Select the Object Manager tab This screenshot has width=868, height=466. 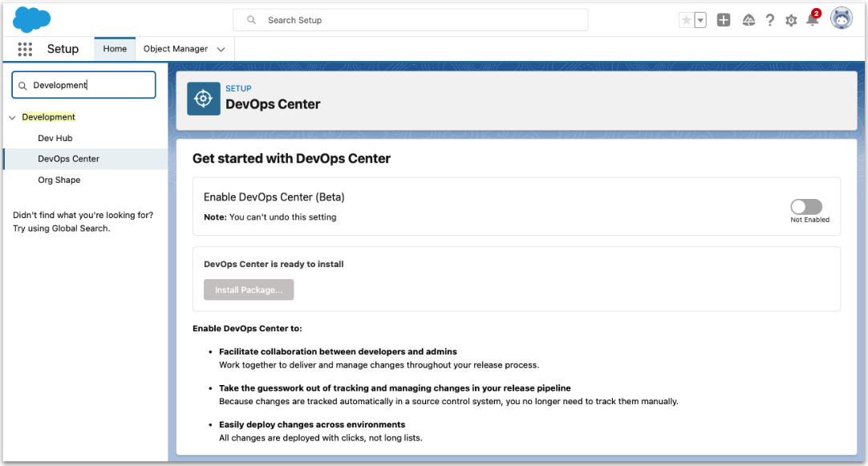(x=178, y=49)
